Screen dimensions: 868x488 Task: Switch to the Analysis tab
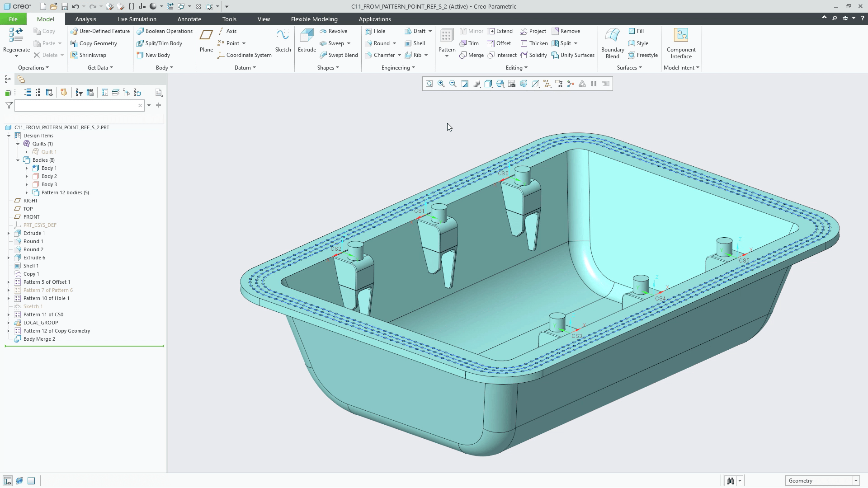pyautogui.click(x=85, y=19)
